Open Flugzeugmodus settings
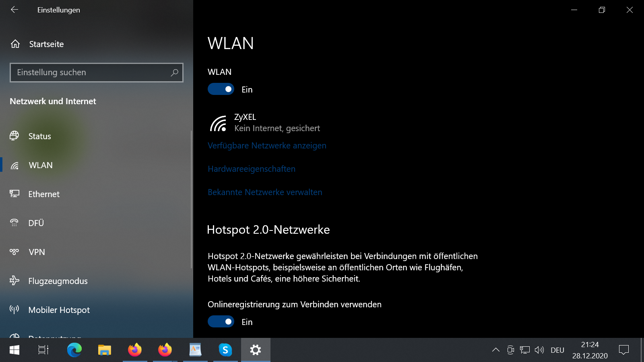The image size is (644, 362). (58, 281)
